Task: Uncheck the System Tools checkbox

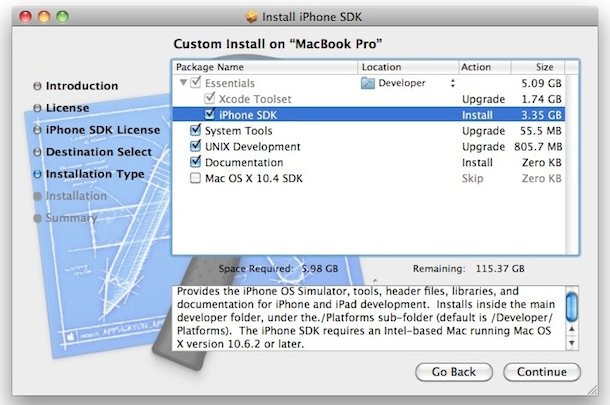Action: [x=196, y=130]
